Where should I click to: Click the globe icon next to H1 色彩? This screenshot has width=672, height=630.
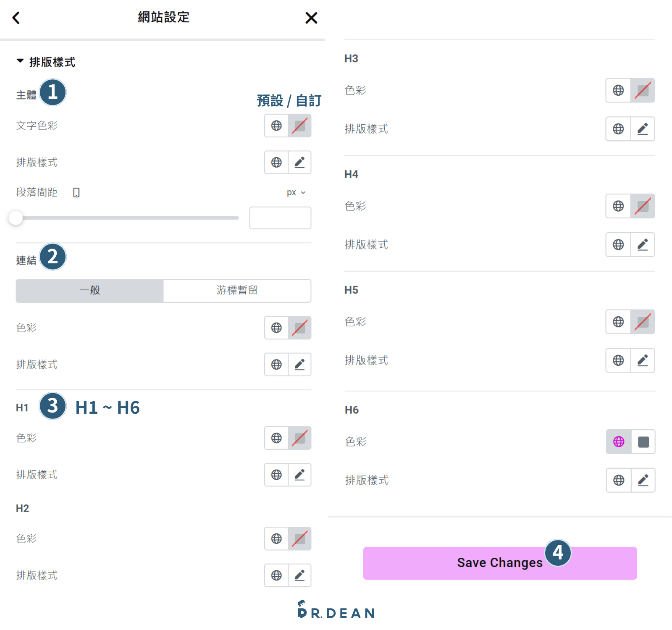(x=276, y=438)
